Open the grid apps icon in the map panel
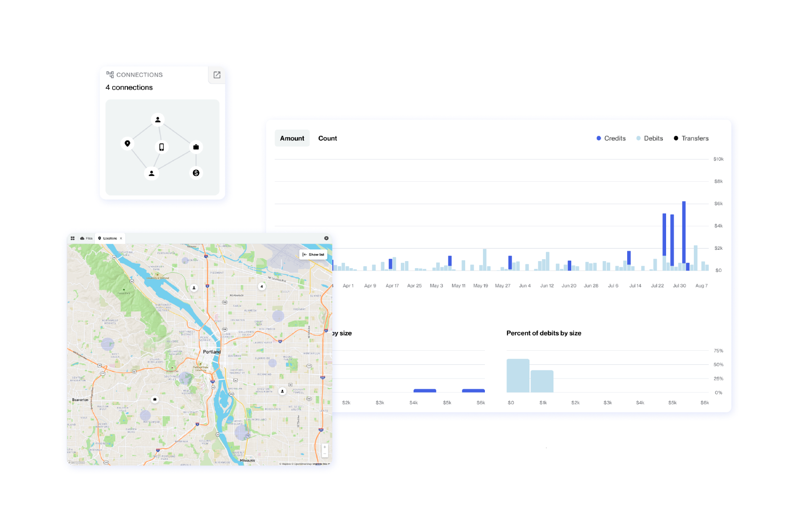798x532 pixels. point(73,239)
